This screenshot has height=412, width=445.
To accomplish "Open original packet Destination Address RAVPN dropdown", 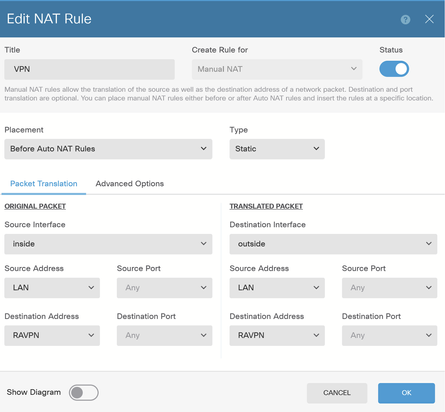I will pos(52,335).
